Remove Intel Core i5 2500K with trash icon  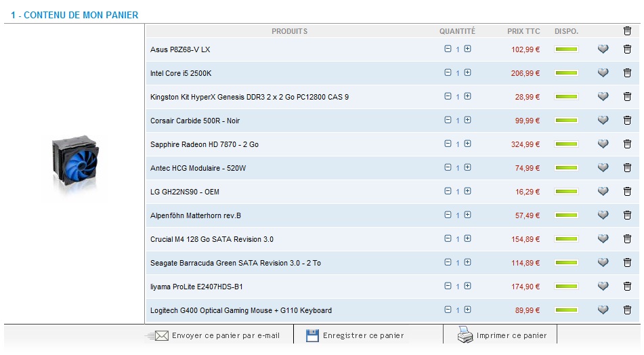[627, 73]
